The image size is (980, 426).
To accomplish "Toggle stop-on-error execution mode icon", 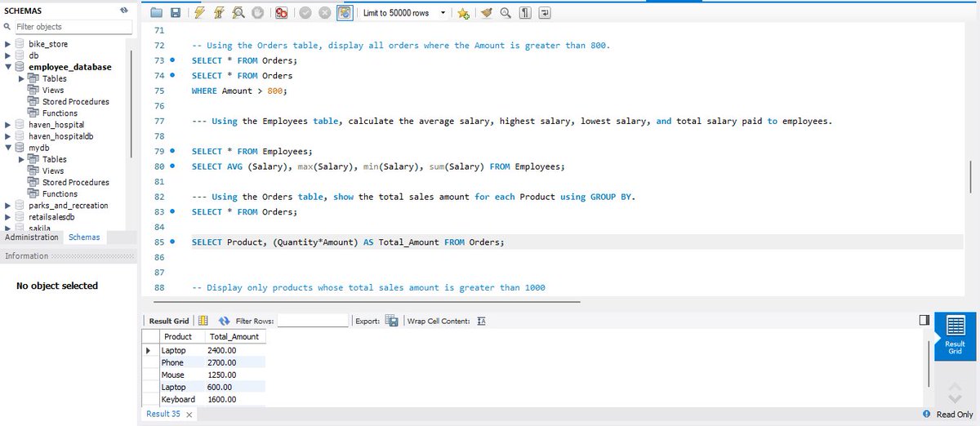I will click(x=281, y=13).
